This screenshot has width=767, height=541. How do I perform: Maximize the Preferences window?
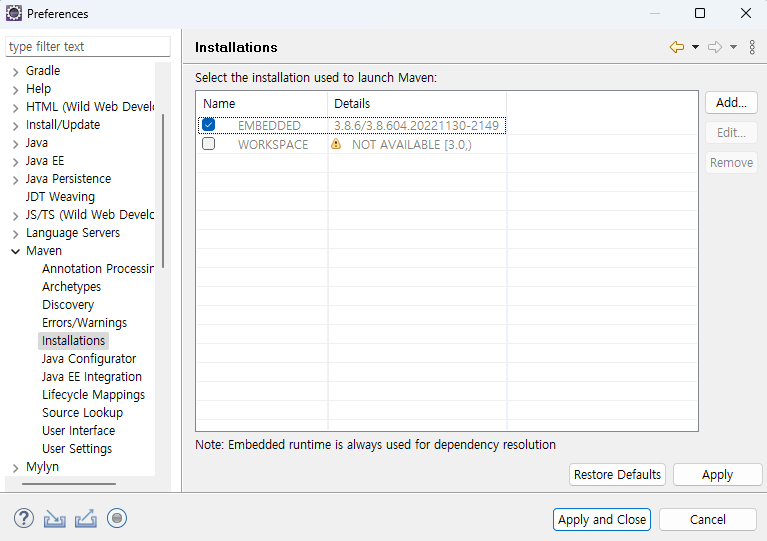click(700, 13)
